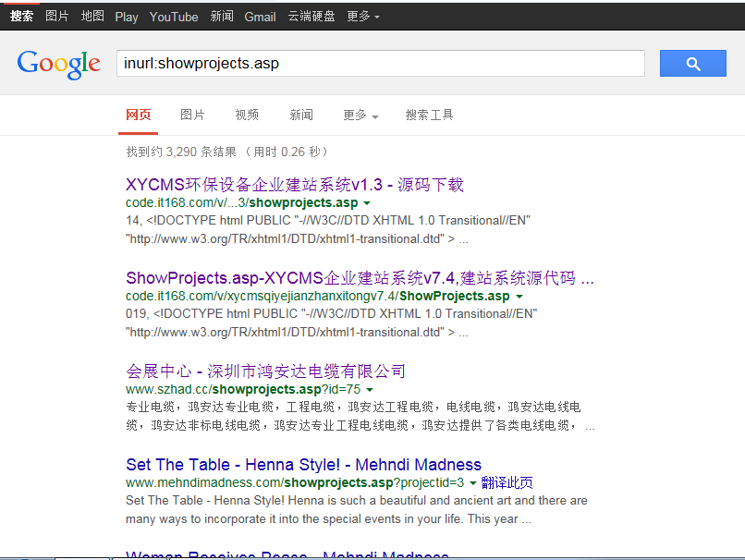The height and width of the screenshot is (560, 745).
Task: Click the 找到约 3,290 条结果 result count text
Action: click(x=181, y=152)
